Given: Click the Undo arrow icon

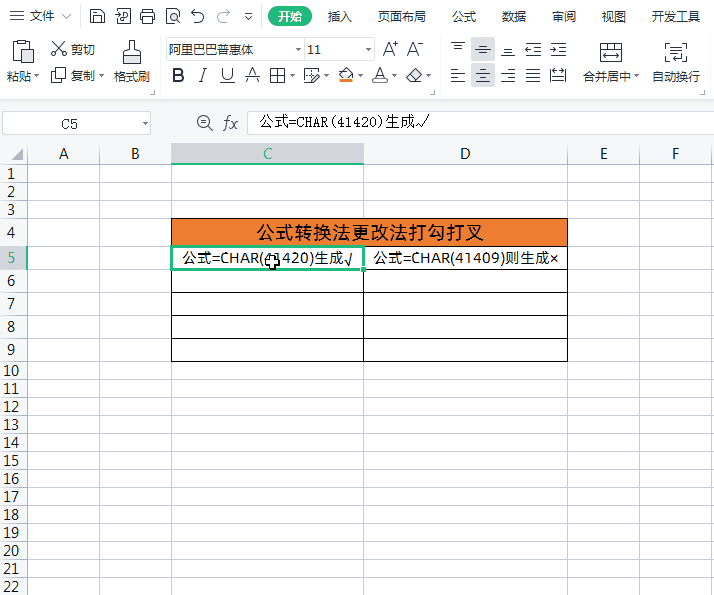Looking at the screenshot, I should coord(197,16).
